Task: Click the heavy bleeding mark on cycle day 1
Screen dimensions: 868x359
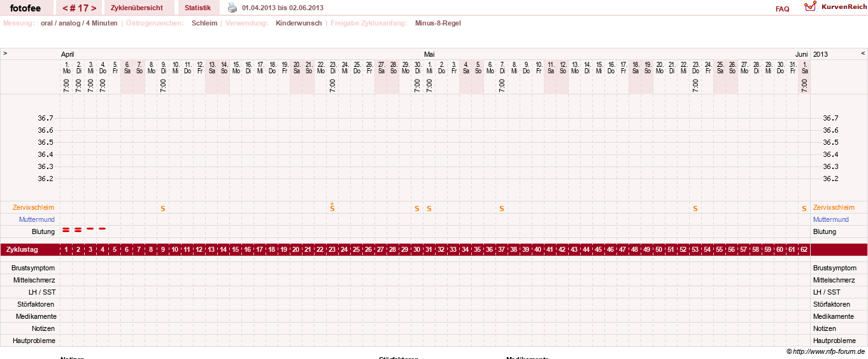Action: (x=66, y=230)
